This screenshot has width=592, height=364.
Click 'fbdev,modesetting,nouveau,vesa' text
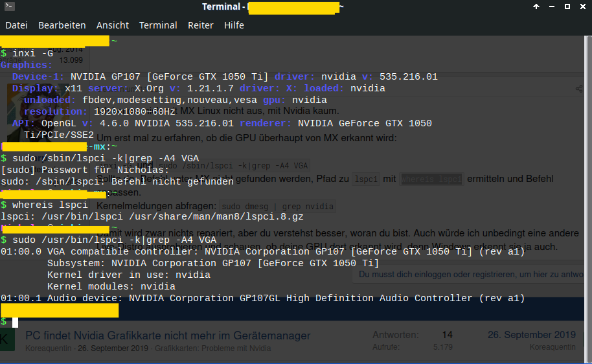[170, 100]
